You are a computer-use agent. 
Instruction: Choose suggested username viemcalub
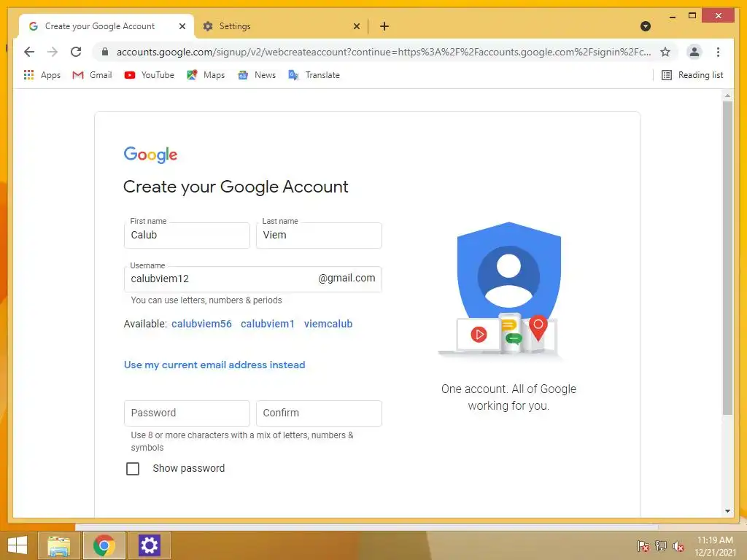328,324
